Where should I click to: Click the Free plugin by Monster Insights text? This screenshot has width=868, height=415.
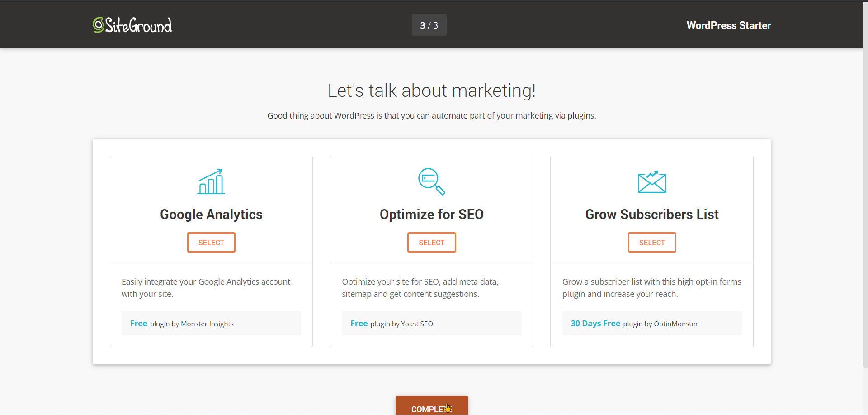point(182,324)
